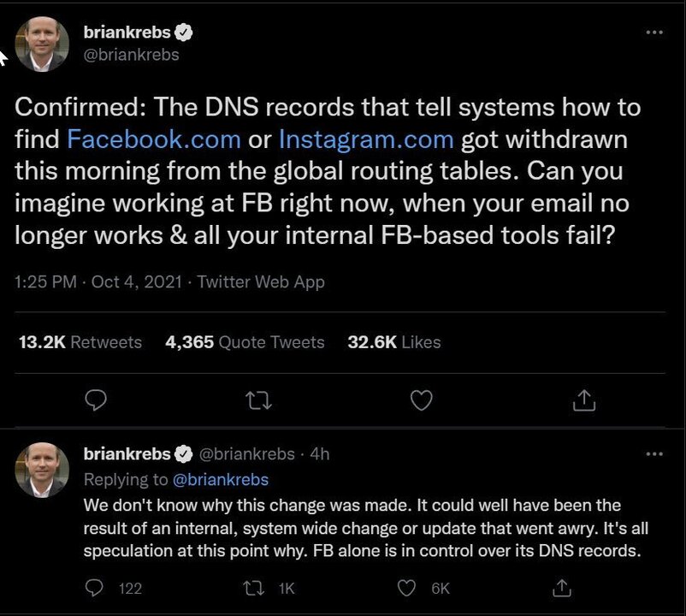Screen dimensions: 686x616
Task: Reply to the main tweet
Action: tap(97, 399)
